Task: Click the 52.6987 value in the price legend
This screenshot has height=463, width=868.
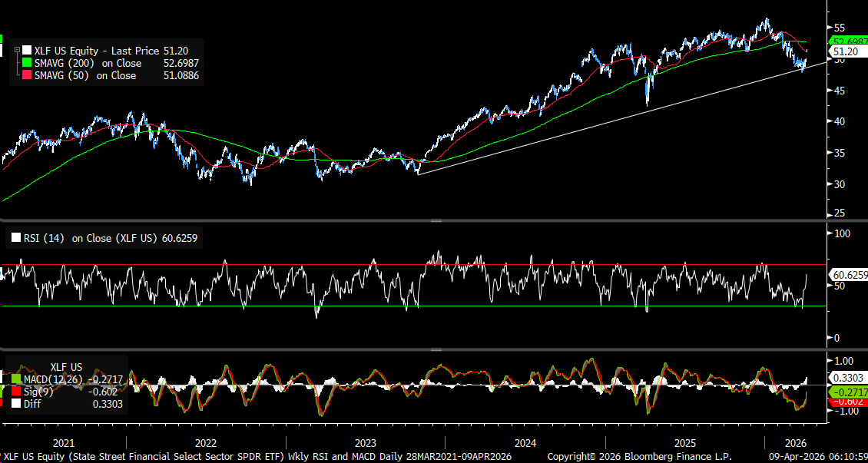Action: point(181,63)
